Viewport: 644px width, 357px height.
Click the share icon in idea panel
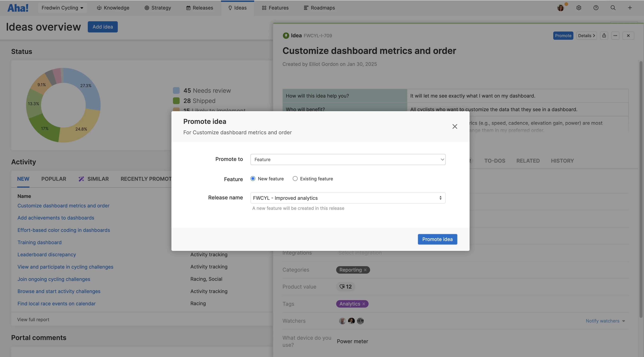point(604,35)
